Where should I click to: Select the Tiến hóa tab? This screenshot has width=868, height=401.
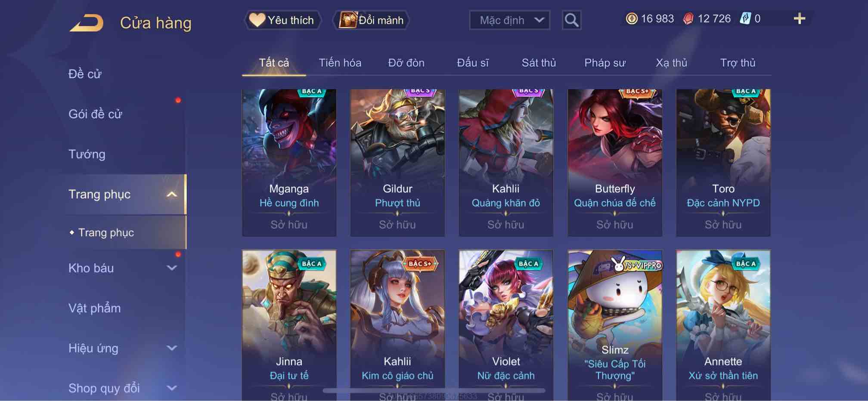[x=340, y=63]
